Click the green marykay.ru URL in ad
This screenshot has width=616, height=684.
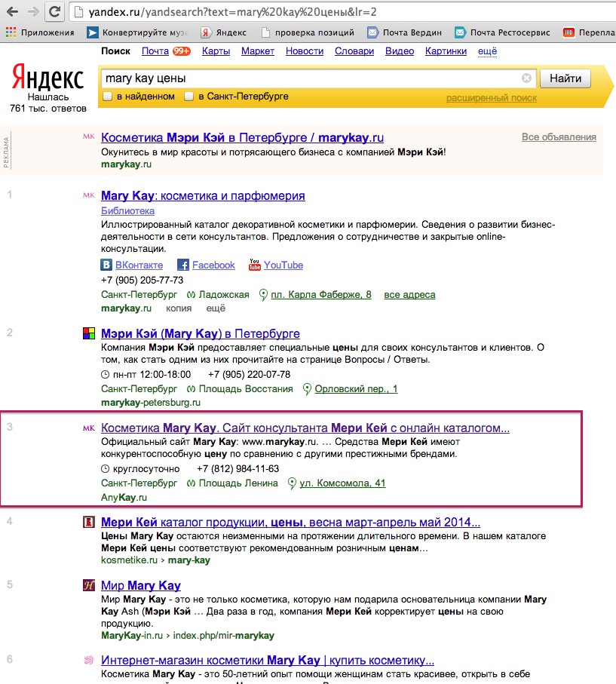[126, 164]
